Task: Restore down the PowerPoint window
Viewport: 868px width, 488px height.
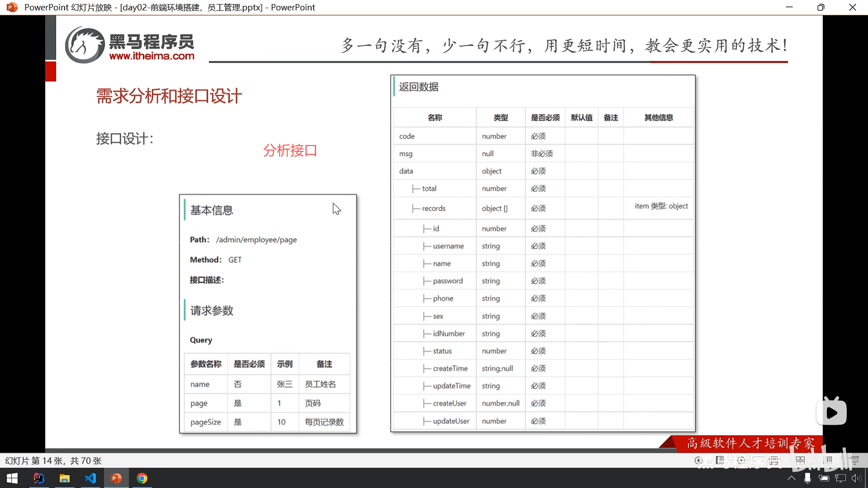Action: coord(821,7)
